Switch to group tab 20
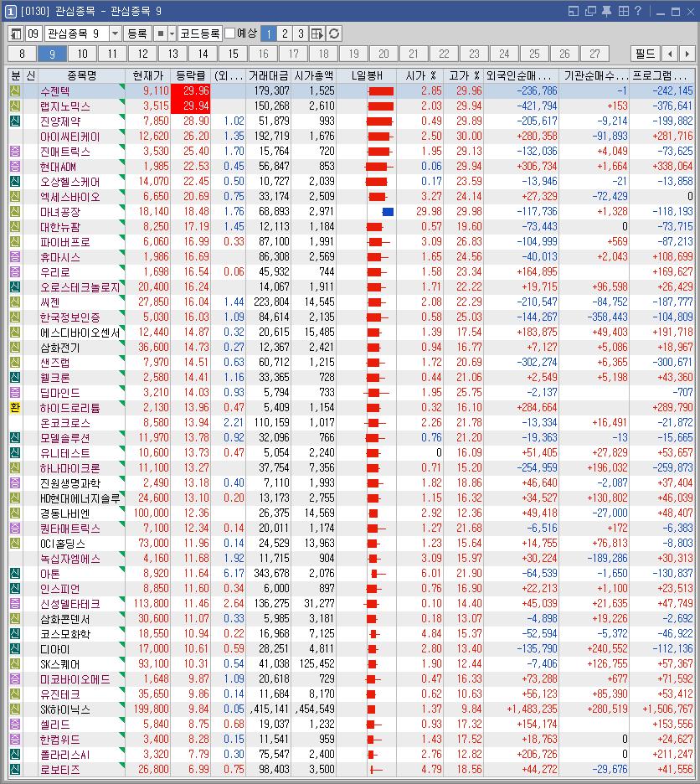This screenshot has width=700, height=784. coord(384,54)
